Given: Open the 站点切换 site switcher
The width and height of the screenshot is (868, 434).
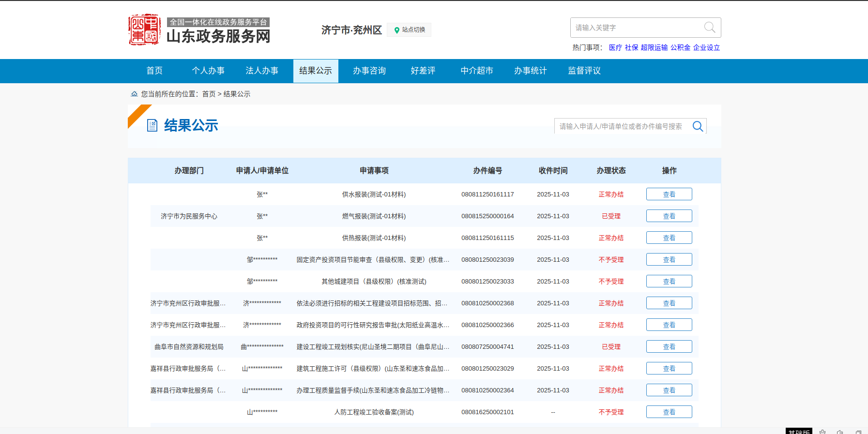Looking at the screenshot, I should (409, 30).
